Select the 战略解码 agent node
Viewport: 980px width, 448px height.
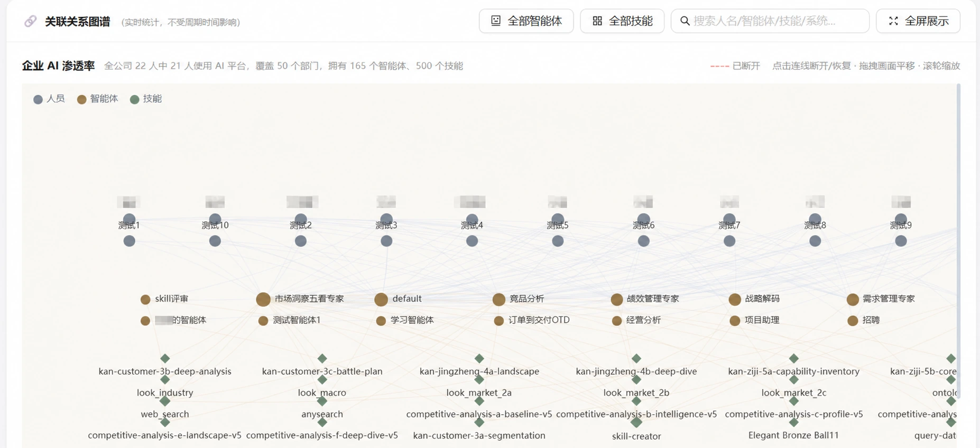click(x=735, y=300)
